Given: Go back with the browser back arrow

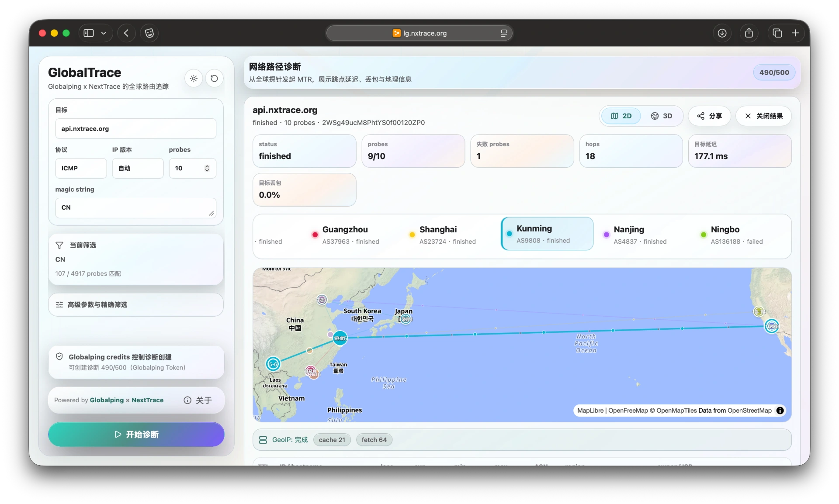Looking at the screenshot, I should point(126,33).
